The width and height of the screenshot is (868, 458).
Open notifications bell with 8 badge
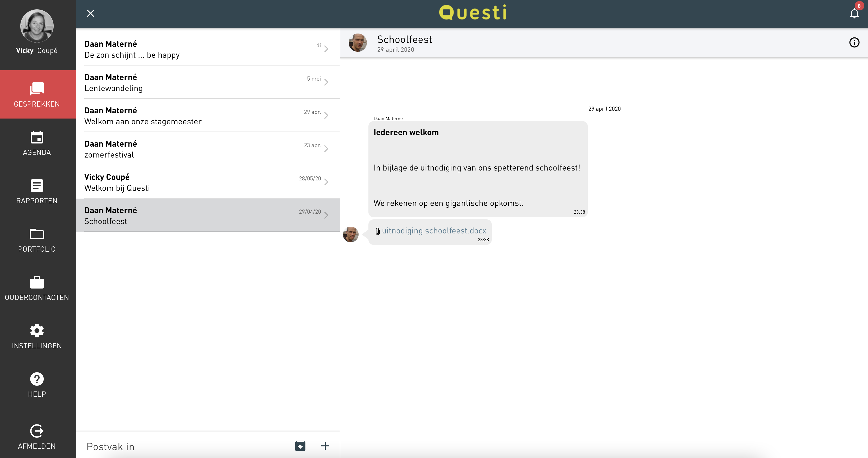click(x=854, y=13)
